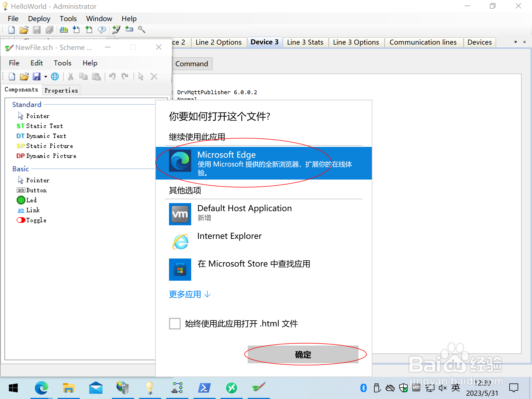The image size is (532, 399).
Task: Click the bar chart icon in Administrator toolbar
Action: point(64,30)
